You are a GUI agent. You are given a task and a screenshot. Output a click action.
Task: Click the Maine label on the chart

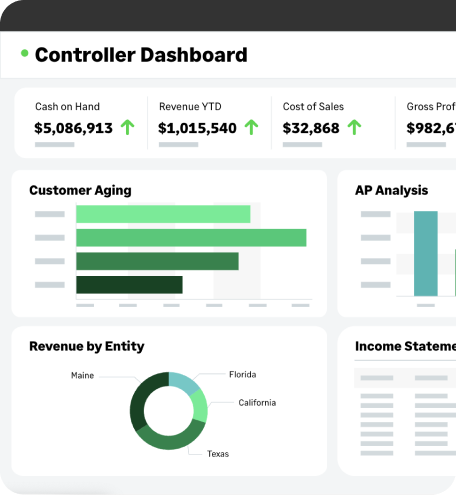[x=82, y=376]
